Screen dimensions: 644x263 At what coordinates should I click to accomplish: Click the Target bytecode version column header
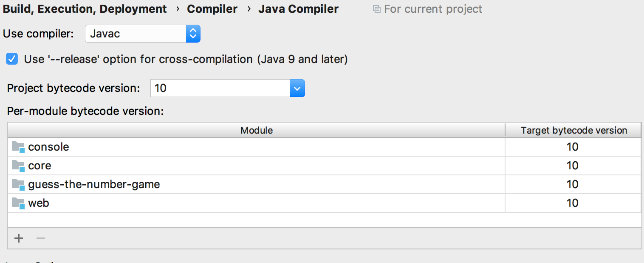coord(573,130)
